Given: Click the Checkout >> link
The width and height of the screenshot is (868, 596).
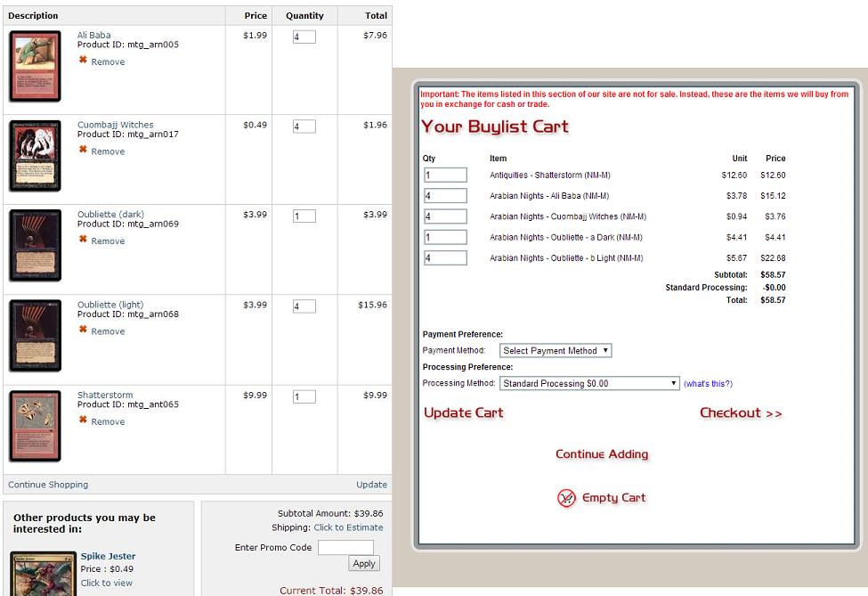Looking at the screenshot, I should point(741,413).
